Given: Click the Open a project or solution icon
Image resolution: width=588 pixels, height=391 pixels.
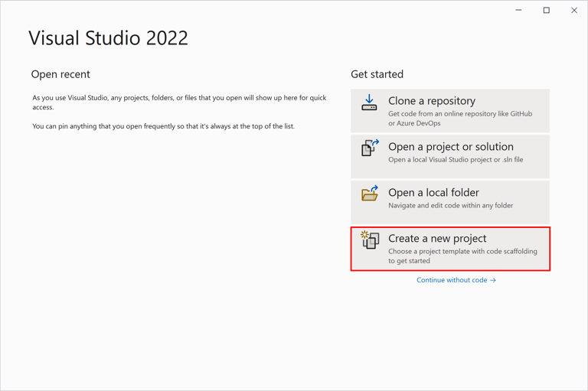Looking at the screenshot, I should coord(370,148).
